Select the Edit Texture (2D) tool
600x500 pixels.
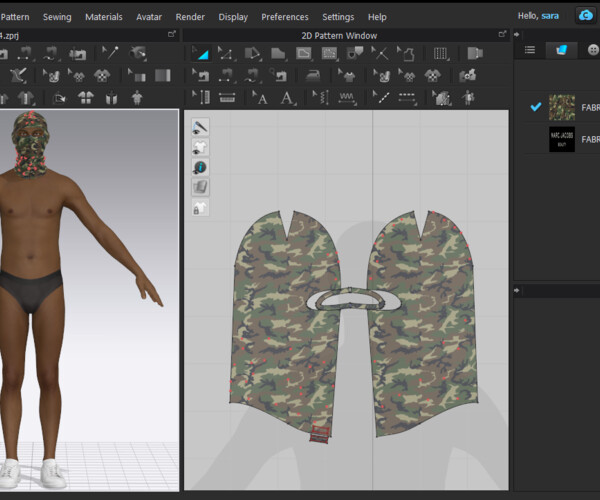tap(347, 76)
